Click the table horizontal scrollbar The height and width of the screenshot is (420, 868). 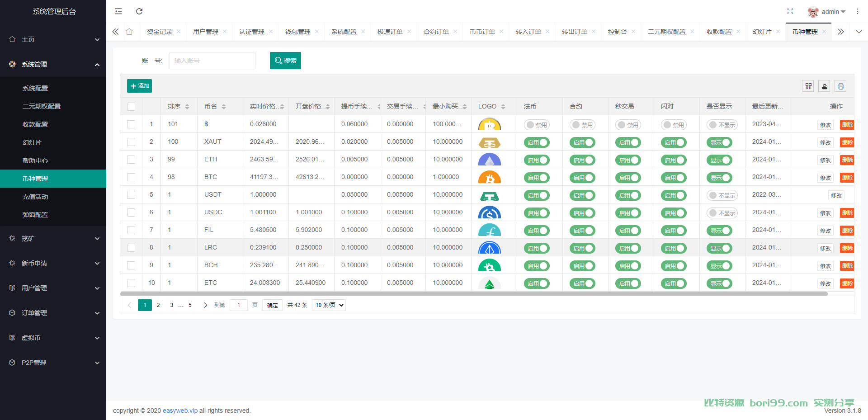[x=474, y=294]
